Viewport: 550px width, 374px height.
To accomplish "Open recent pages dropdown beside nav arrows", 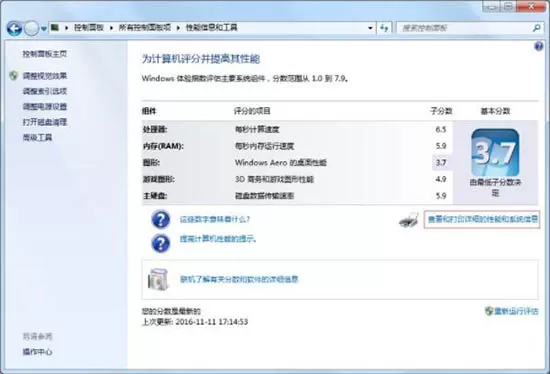I will click(44, 29).
